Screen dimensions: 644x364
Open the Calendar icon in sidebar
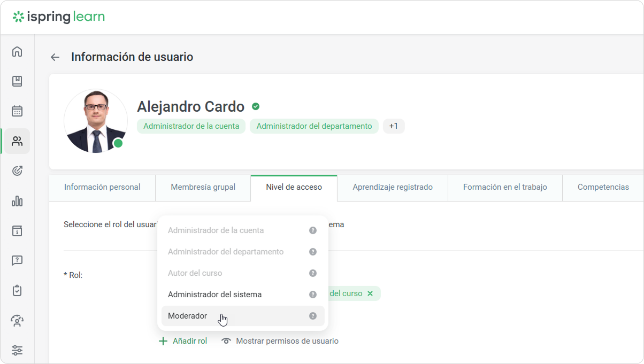click(x=17, y=111)
